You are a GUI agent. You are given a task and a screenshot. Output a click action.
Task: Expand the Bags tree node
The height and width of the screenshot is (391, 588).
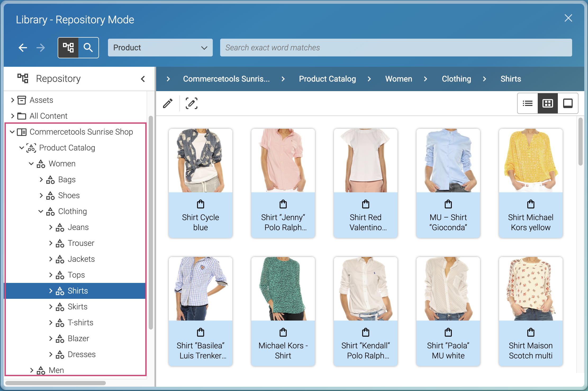(x=41, y=180)
